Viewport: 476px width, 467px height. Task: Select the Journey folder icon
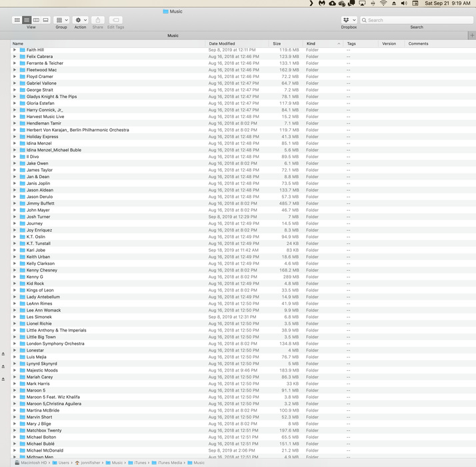(22, 223)
